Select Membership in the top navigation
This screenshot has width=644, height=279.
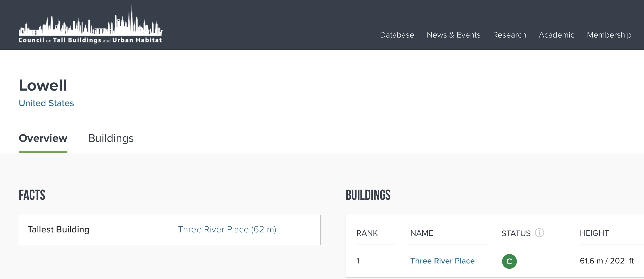coord(609,35)
